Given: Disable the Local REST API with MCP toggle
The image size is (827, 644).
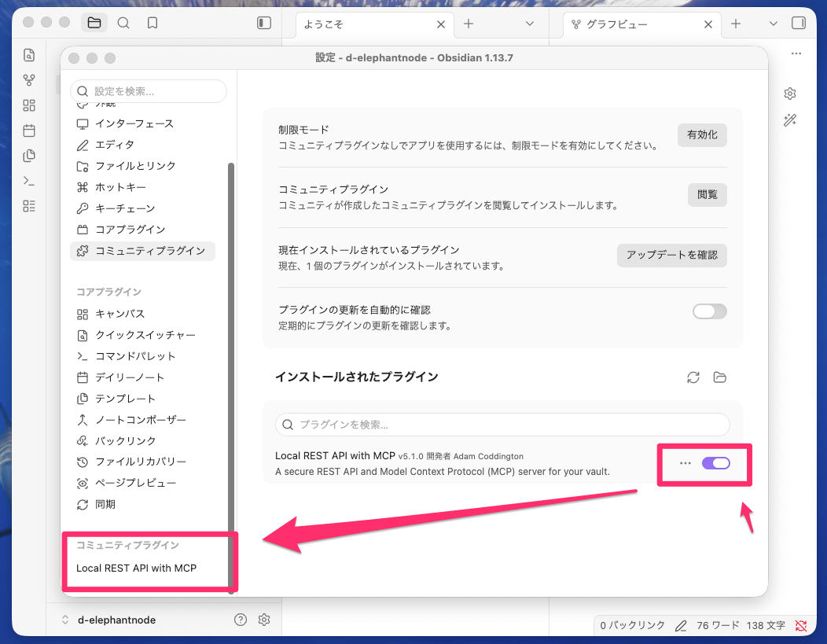Looking at the screenshot, I should pyautogui.click(x=715, y=463).
